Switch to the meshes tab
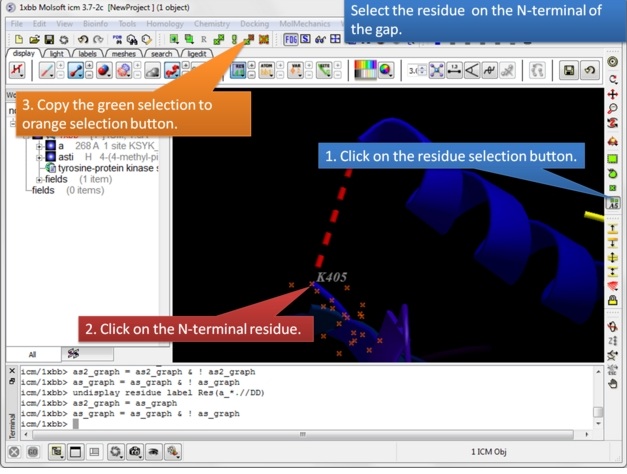The image size is (627, 474). [123, 54]
